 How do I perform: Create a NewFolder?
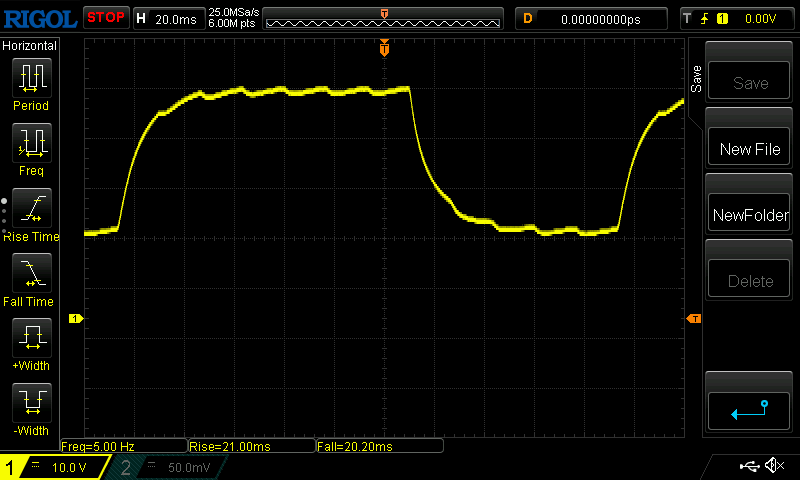point(749,213)
